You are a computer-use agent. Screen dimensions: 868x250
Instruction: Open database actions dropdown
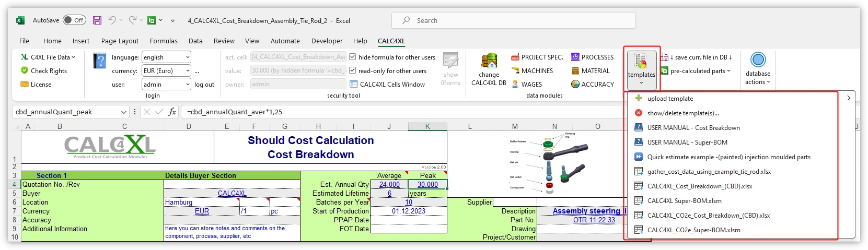758,68
